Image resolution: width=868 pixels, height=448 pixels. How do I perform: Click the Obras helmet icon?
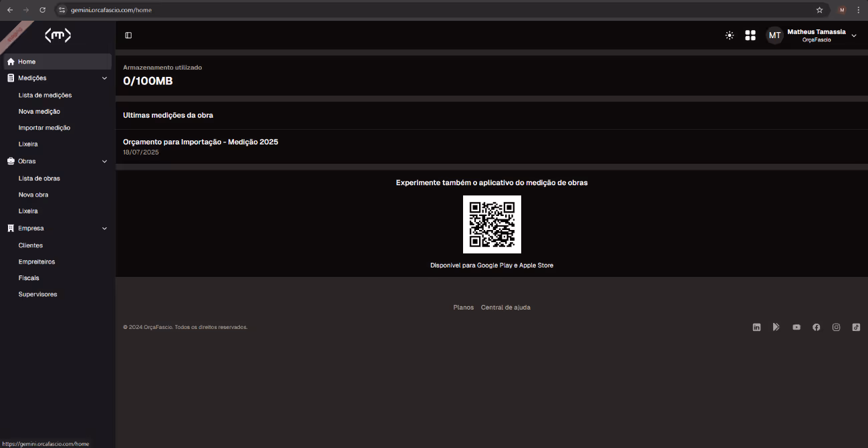click(x=11, y=161)
